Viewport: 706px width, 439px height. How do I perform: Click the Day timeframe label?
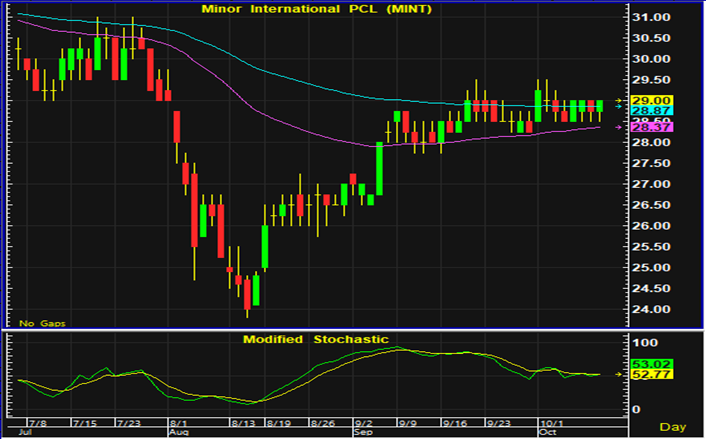673,427
